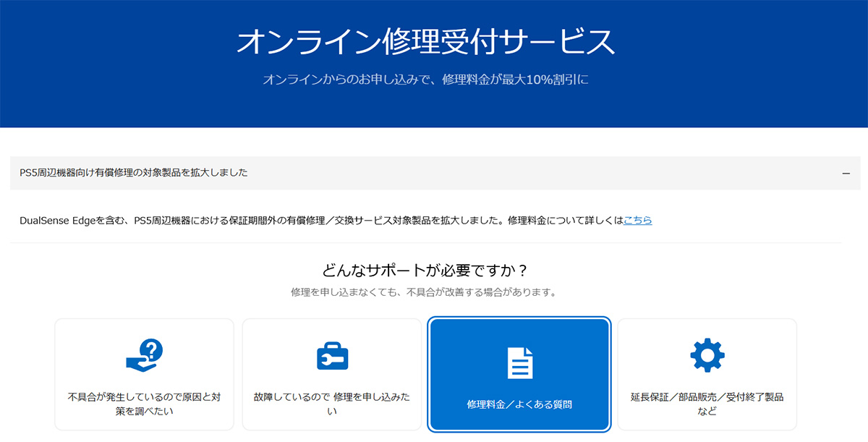Click the hand with question mark icon
This screenshot has height=442, width=868.
pyautogui.click(x=144, y=356)
